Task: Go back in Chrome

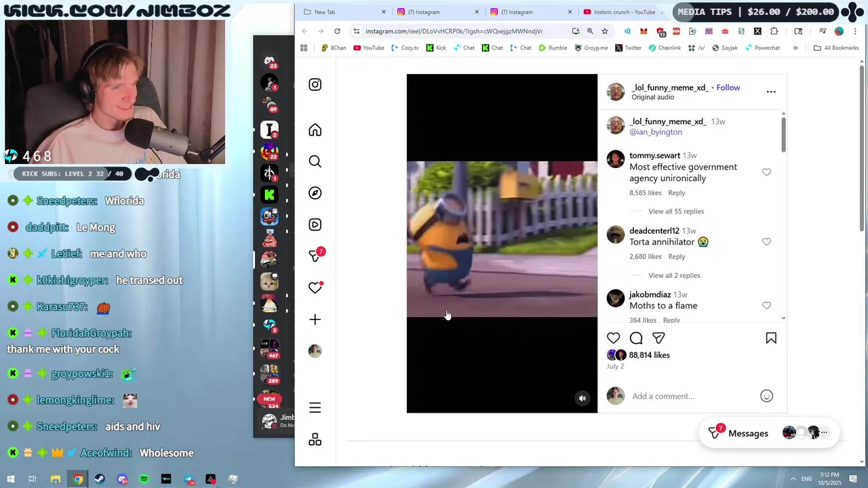Action: tap(304, 31)
